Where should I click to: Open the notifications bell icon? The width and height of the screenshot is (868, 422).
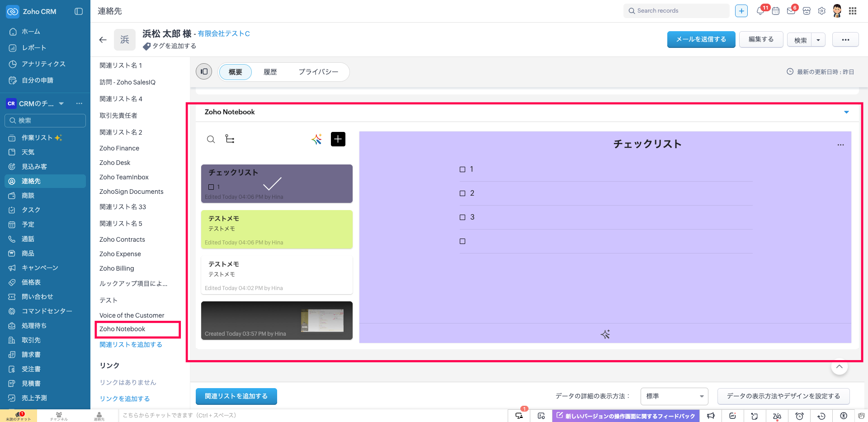click(760, 11)
